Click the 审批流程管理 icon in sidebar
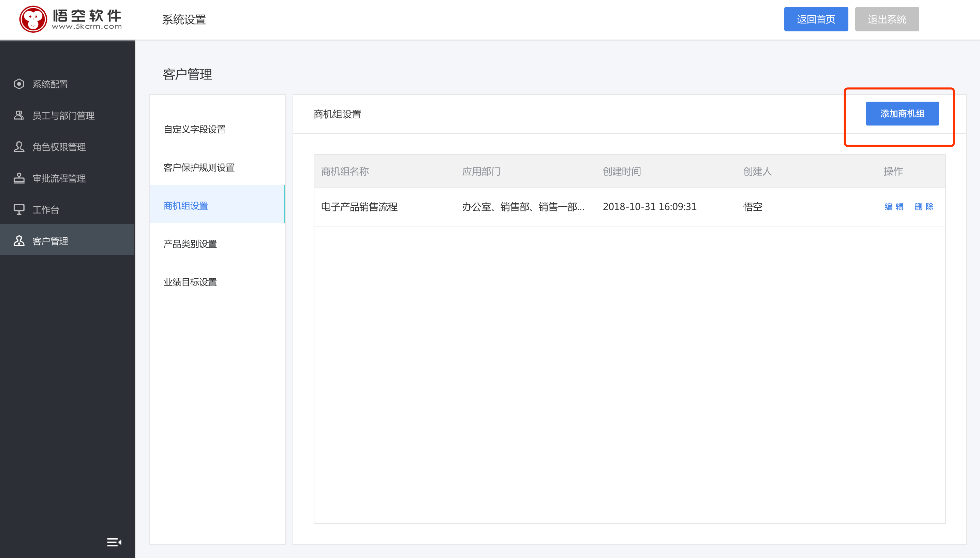 point(19,178)
